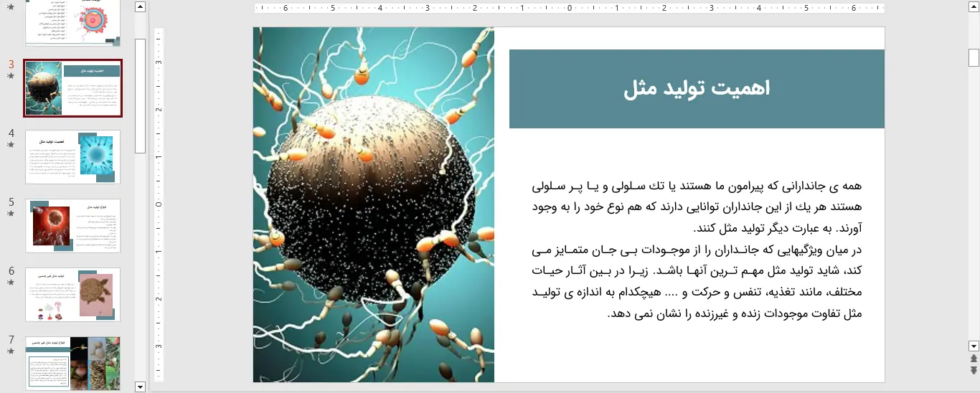Click the animation star icon beside slide 3

(x=11, y=75)
